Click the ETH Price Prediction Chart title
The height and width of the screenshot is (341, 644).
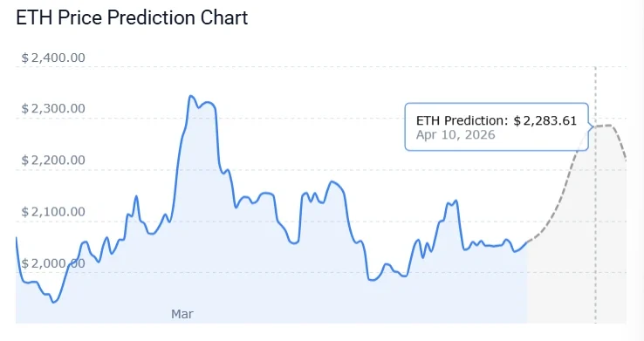[x=132, y=17]
